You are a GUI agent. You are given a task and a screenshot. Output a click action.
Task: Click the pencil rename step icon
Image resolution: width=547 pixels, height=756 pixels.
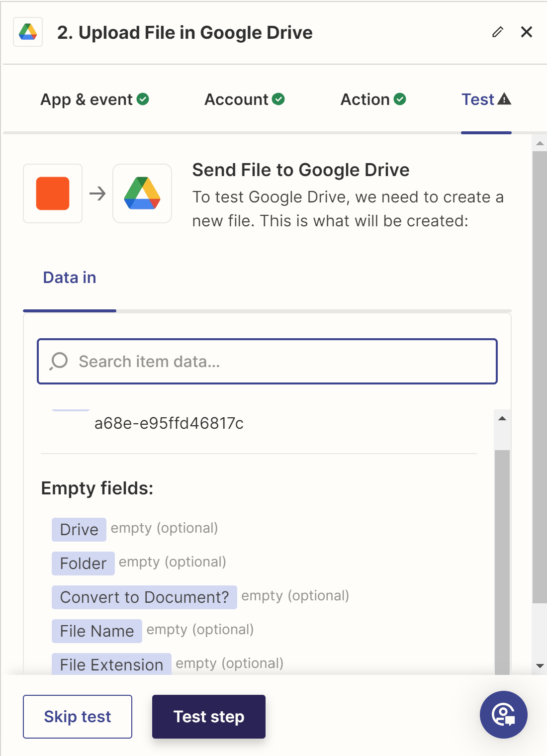click(x=498, y=32)
